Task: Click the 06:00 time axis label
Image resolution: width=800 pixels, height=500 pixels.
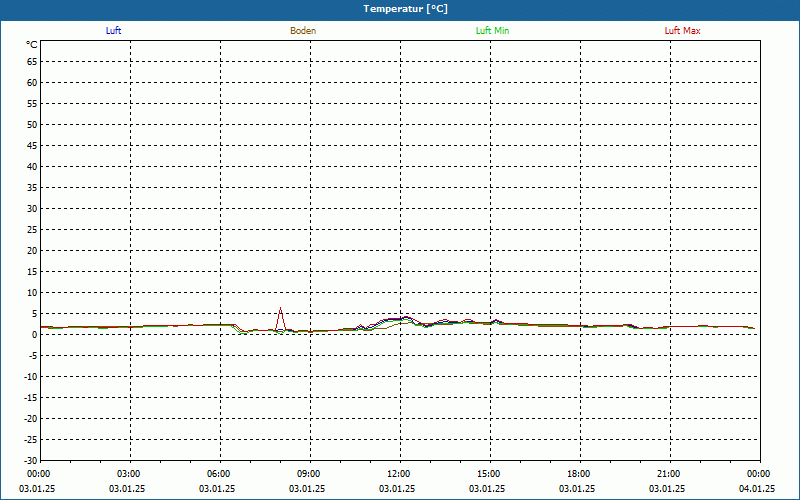Action: (x=218, y=474)
